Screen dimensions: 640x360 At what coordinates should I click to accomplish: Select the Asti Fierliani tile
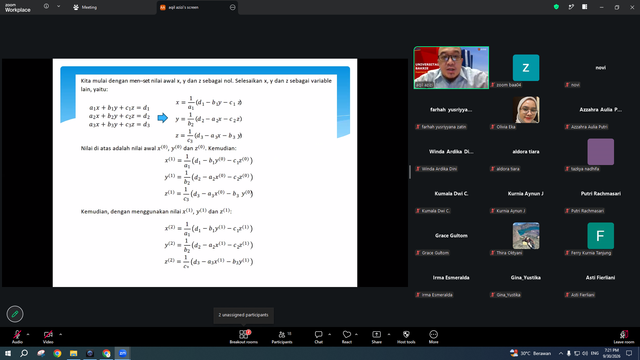[600, 278]
